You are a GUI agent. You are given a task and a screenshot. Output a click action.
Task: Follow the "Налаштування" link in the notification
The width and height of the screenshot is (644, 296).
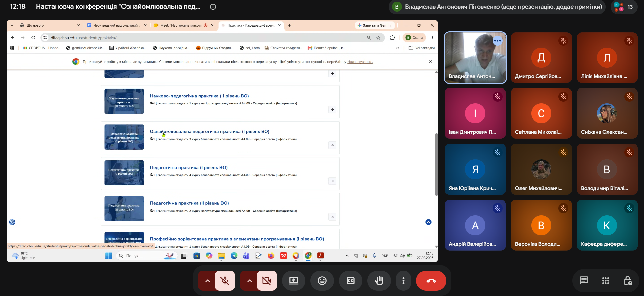(360, 62)
